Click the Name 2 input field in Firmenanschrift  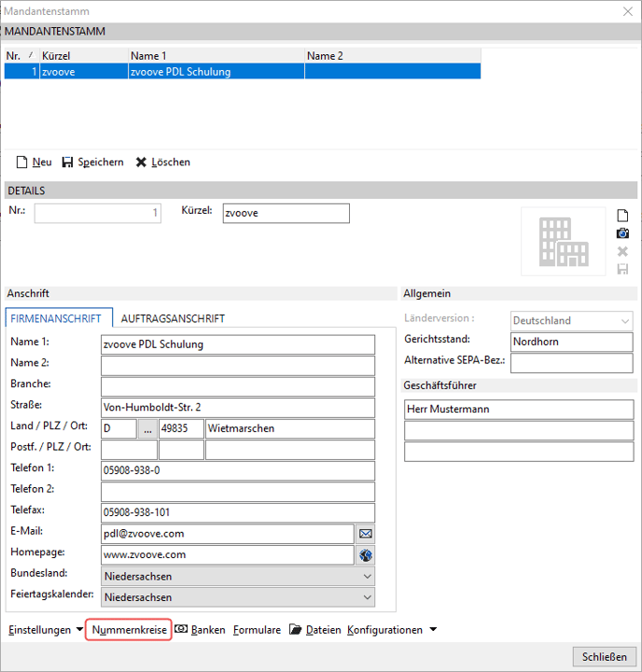point(238,366)
